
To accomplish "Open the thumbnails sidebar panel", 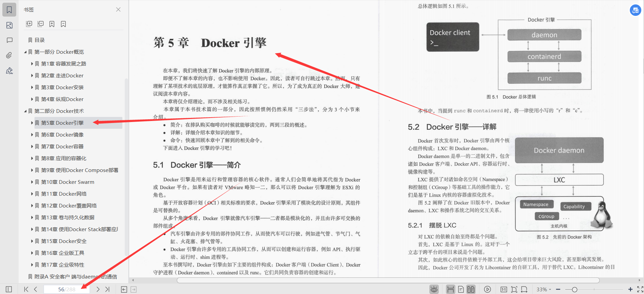I will coord(9,25).
